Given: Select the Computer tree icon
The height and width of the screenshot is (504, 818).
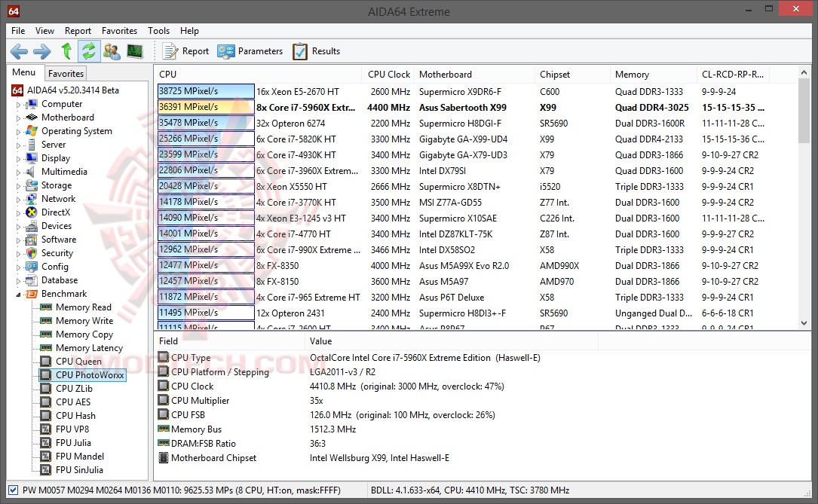Looking at the screenshot, I should click(x=32, y=104).
